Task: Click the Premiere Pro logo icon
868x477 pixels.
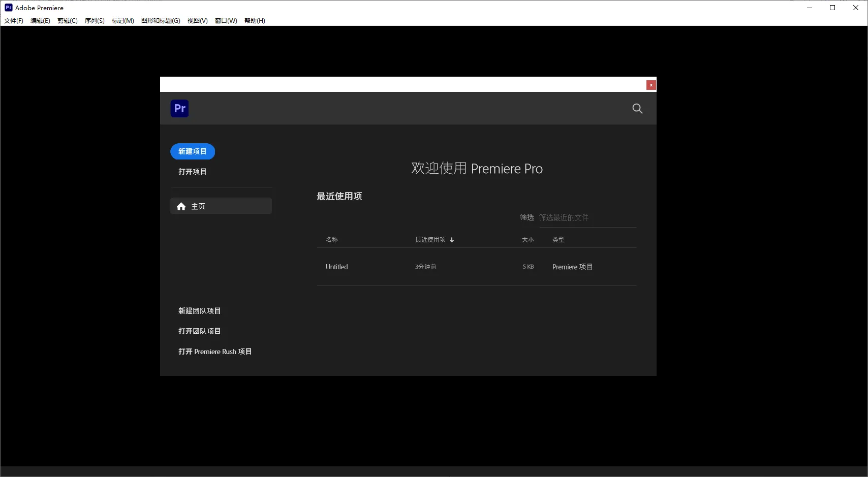Action: point(179,108)
